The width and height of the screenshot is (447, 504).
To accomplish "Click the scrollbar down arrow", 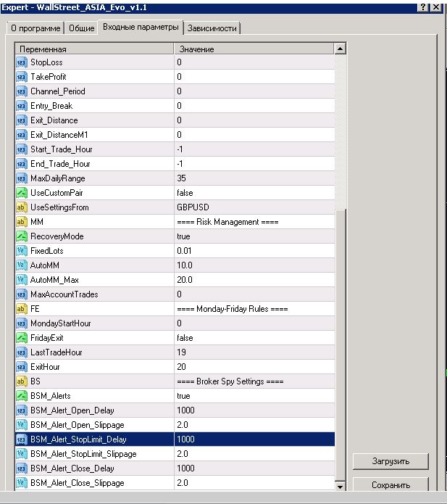I will point(340,486).
